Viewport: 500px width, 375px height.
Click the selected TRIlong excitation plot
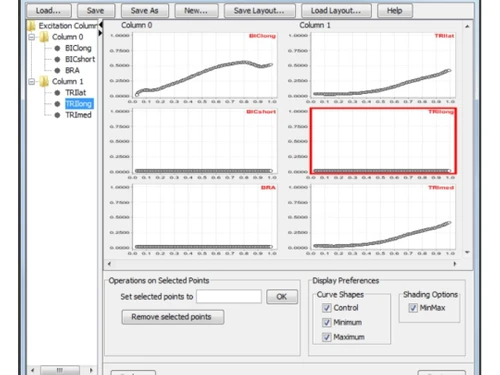(383, 140)
